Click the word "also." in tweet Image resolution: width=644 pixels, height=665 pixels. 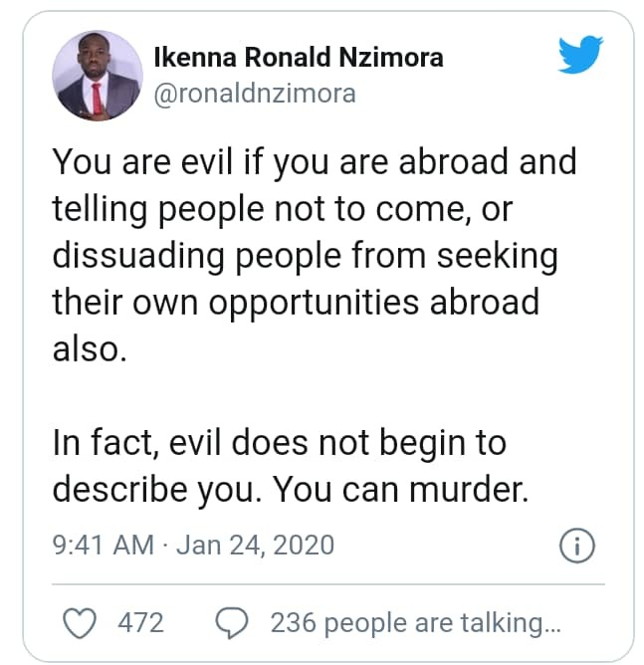click(x=90, y=346)
